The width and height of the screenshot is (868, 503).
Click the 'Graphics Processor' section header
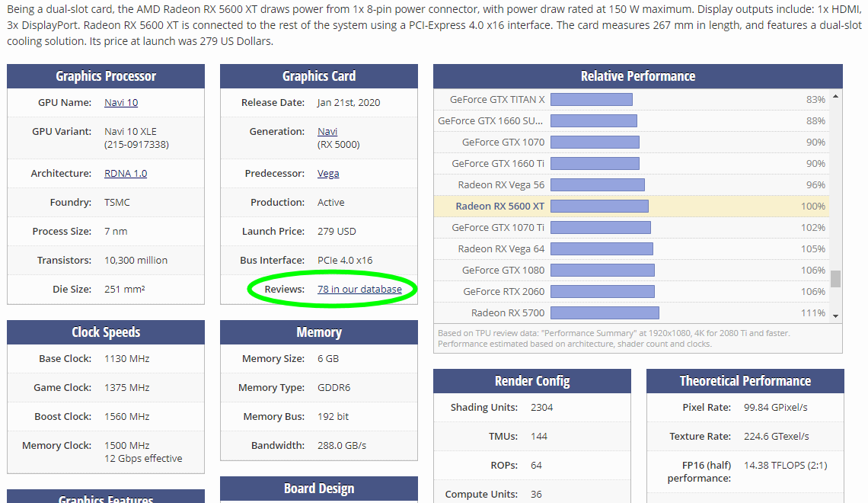point(106,76)
